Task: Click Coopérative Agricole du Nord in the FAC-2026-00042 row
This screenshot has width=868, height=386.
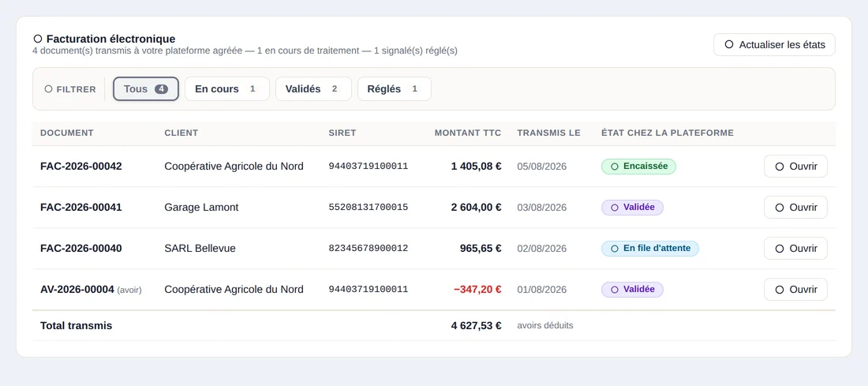Action: pyautogui.click(x=234, y=166)
